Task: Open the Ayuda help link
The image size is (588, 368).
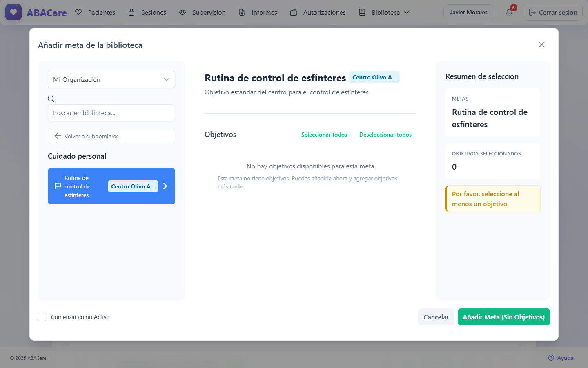Action: [x=561, y=358]
